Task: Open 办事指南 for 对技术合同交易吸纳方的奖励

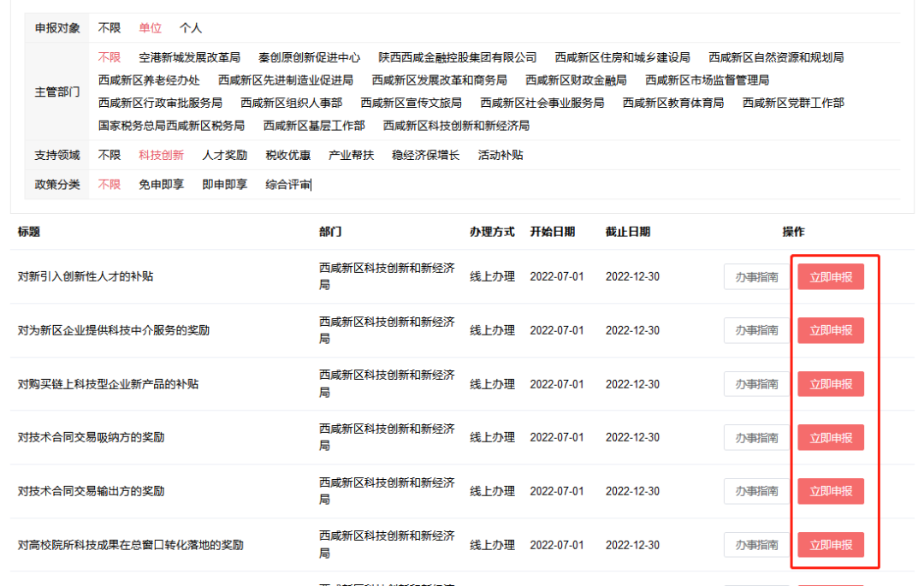Action: [x=755, y=437]
